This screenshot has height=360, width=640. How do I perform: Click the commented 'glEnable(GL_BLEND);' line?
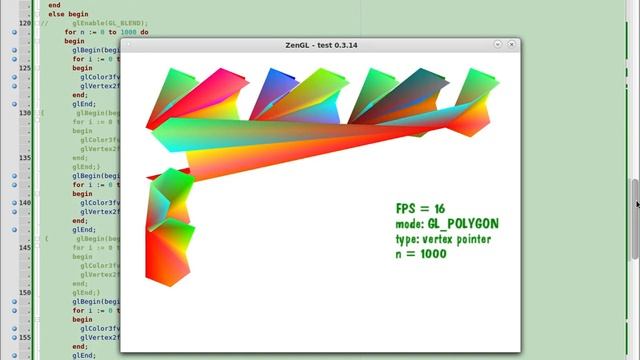click(110, 23)
